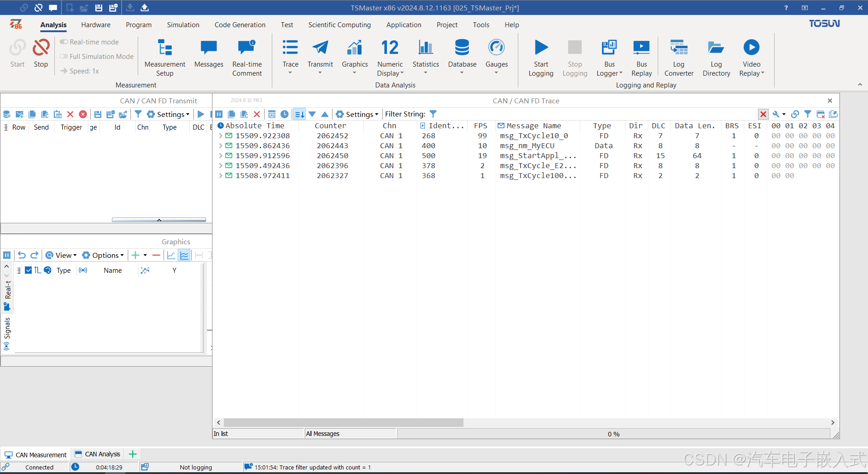Stop the measurement with the Stop icon
The image size is (868, 474).
click(x=41, y=53)
